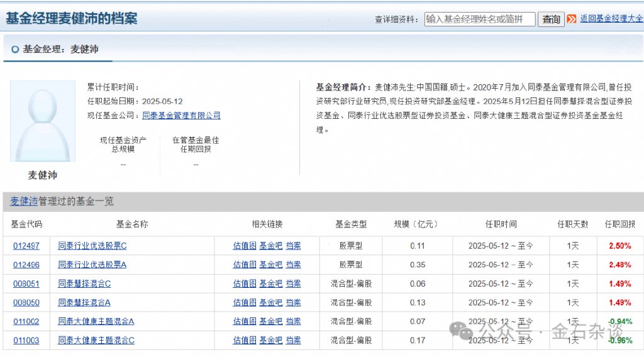The height and width of the screenshot is (357, 644).
Task: Open 档案 for 同泰大健康主题混合C
Action: [x=293, y=340]
